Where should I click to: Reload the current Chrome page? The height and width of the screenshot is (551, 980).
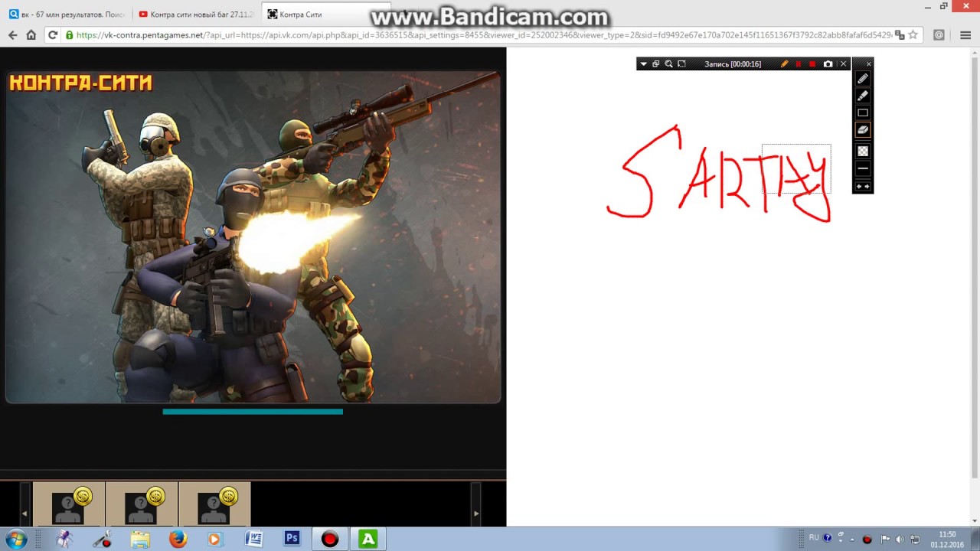53,35
